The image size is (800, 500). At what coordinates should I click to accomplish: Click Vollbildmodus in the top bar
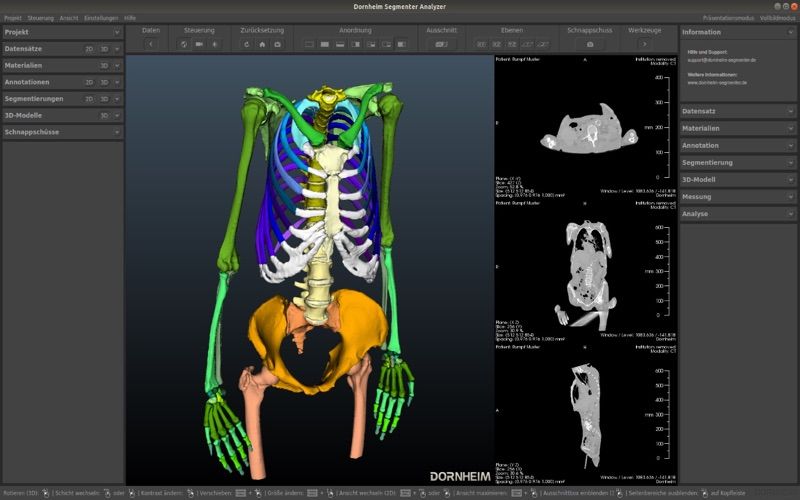tap(778, 18)
